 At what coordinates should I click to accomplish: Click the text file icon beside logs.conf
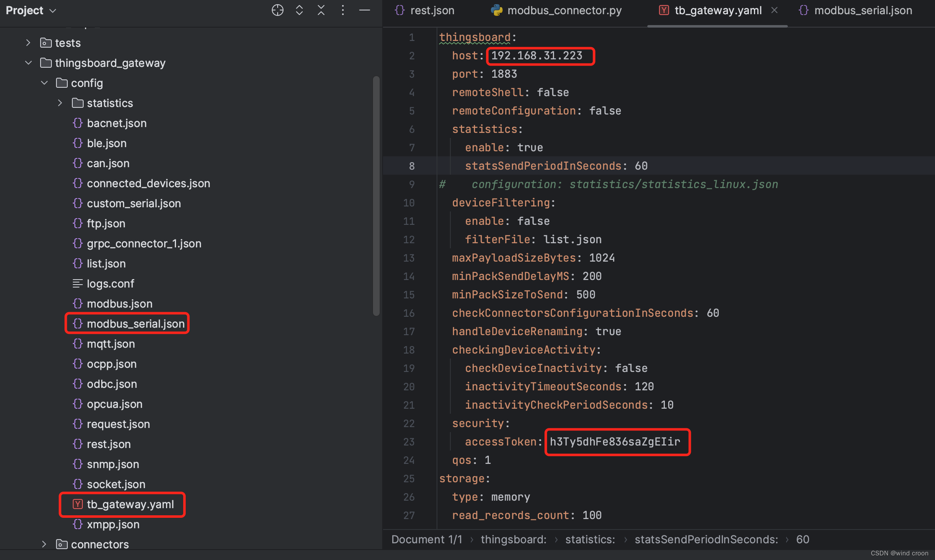coord(78,283)
